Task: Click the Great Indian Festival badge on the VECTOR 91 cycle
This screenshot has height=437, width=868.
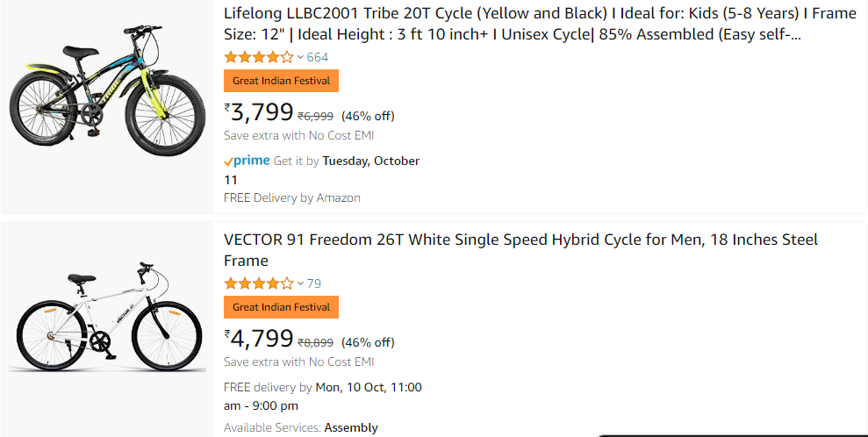Action: pos(281,307)
